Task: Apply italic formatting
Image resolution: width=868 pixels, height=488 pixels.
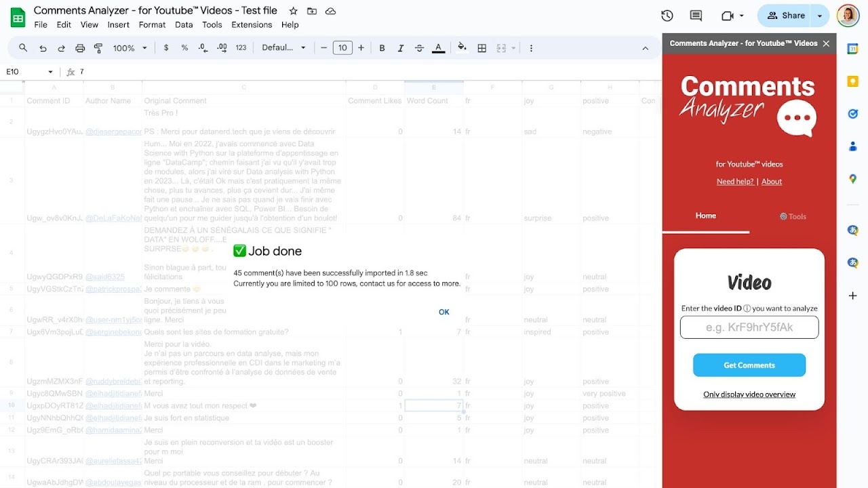Action: coord(401,48)
